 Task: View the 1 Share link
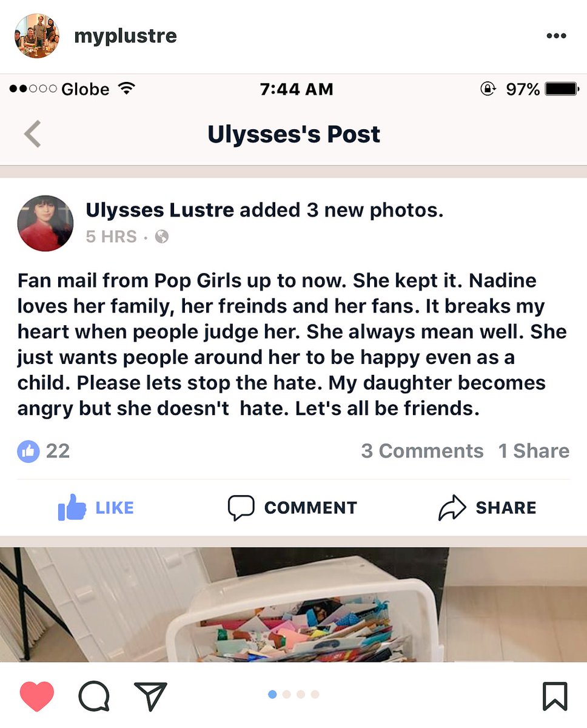coord(534,451)
